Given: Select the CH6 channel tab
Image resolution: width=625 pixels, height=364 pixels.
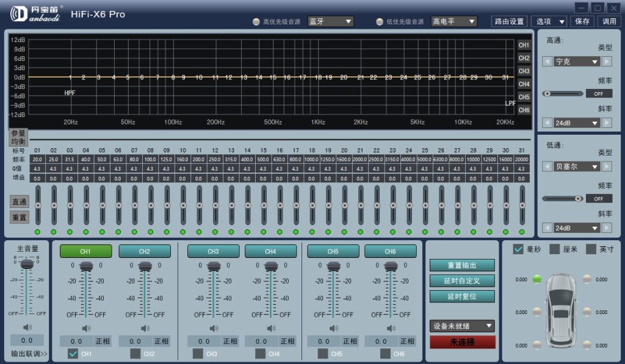Looking at the screenshot, I should (x=390, y=251).
